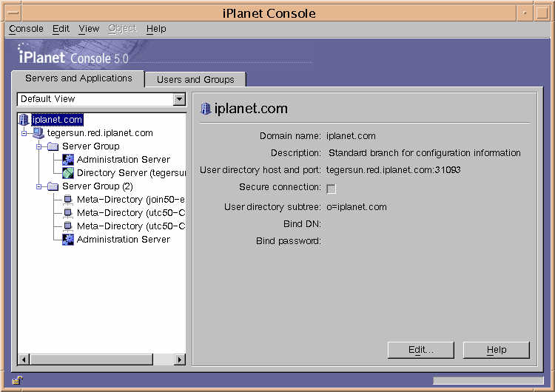The width and height of the screenshot is (555, 392).
Task: Open the View menu
Action: (x=89, y=29)
